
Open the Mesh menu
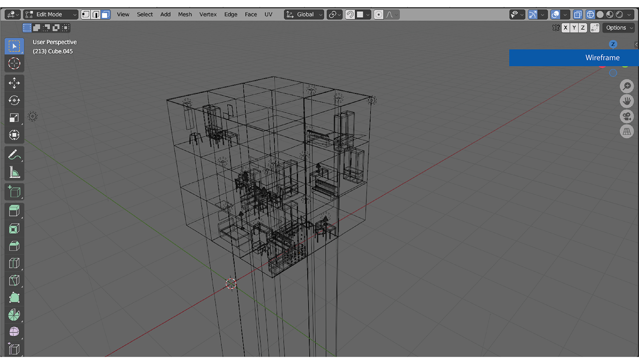point(185,14)
